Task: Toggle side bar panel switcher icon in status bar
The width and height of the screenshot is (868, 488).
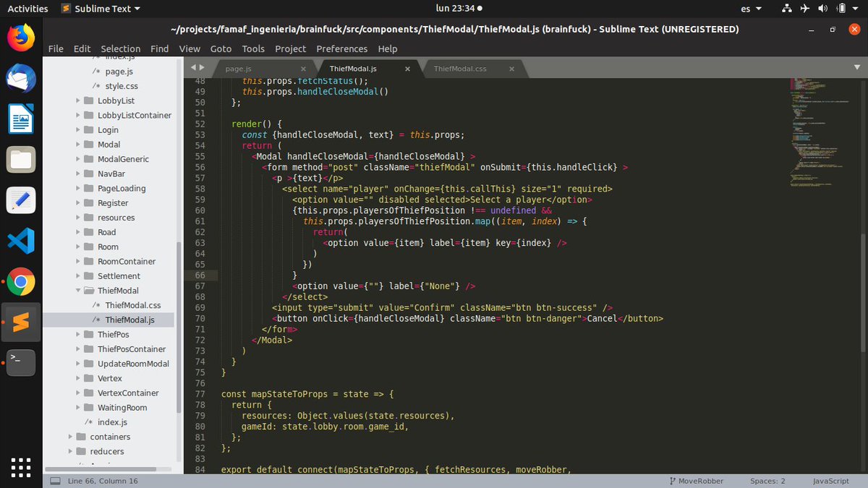Action: pyautogui.click(x=55, y=481)
